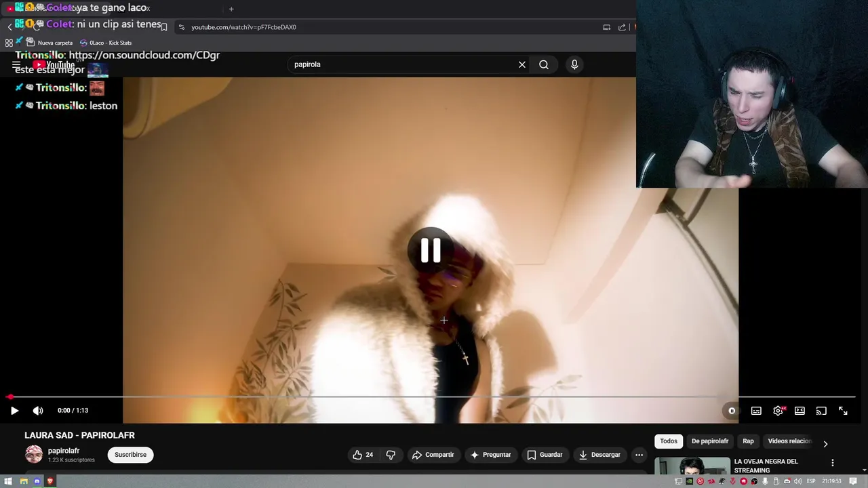Open the papirolafr channel avatar
This screenshot has width=868, height=488.
pos(33,455)
